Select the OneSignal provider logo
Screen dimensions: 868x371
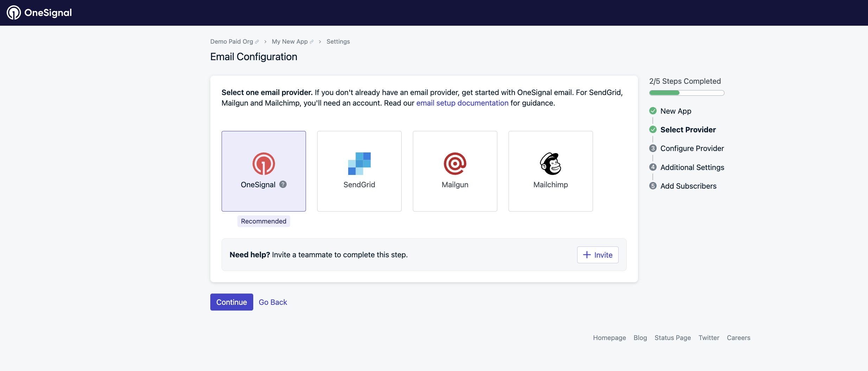[x=264, y=164]
